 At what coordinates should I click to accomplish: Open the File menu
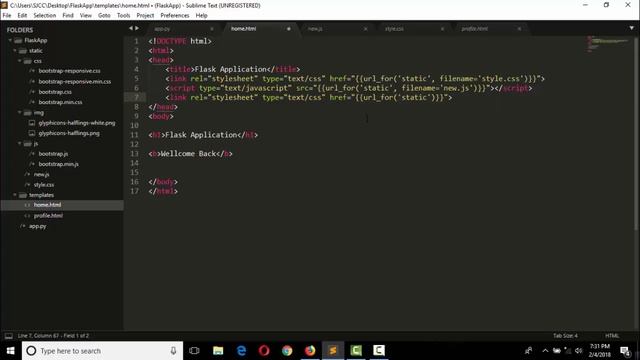[x=7, y=16]
